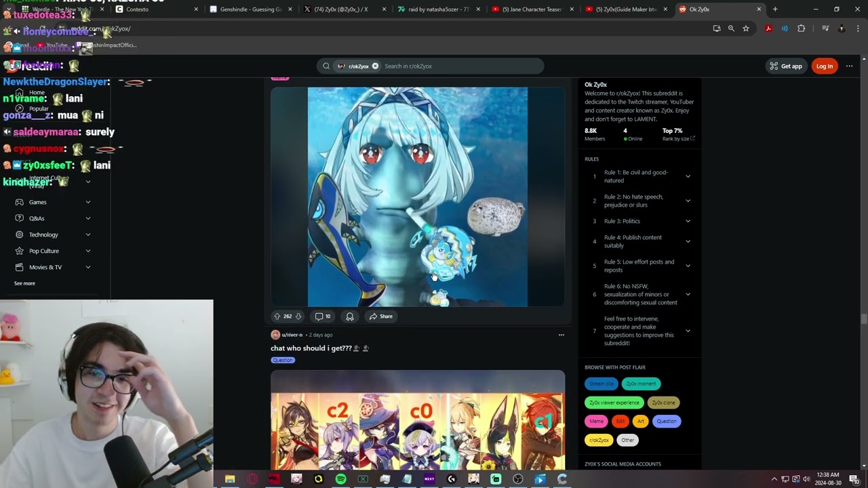Filter by Meme flair
868x488 pixels.
coord(596,422)
